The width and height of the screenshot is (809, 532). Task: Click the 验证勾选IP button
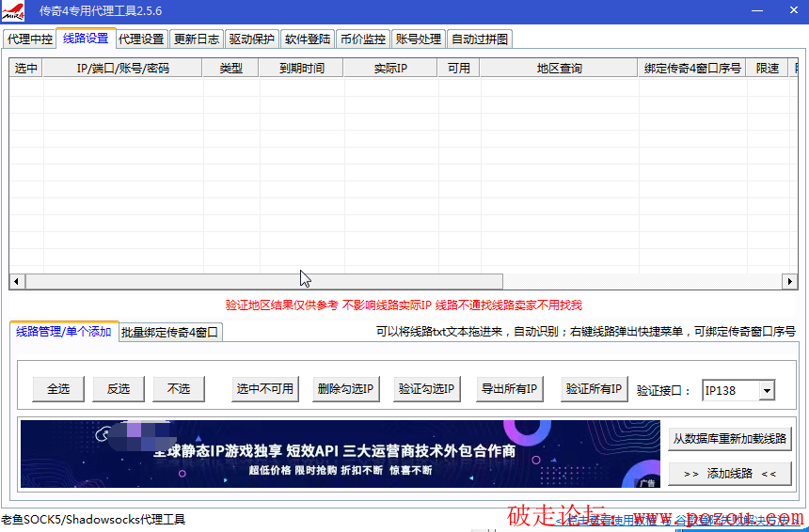[x=427, y=389]
